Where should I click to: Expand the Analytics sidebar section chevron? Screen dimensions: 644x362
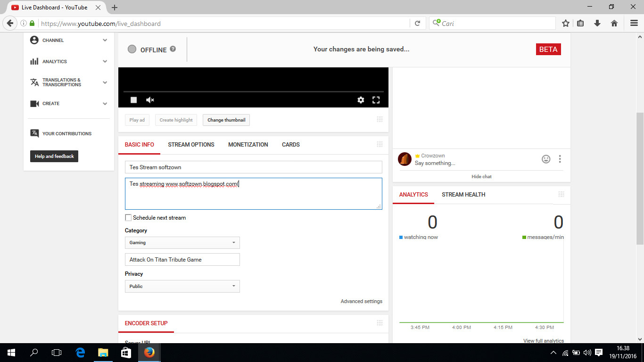(x=105, y=61)
